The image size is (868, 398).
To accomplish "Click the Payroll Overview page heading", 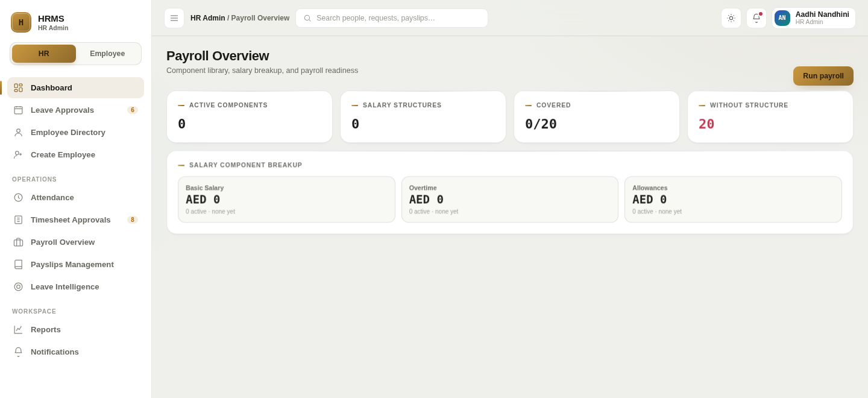I will point(218,56).
